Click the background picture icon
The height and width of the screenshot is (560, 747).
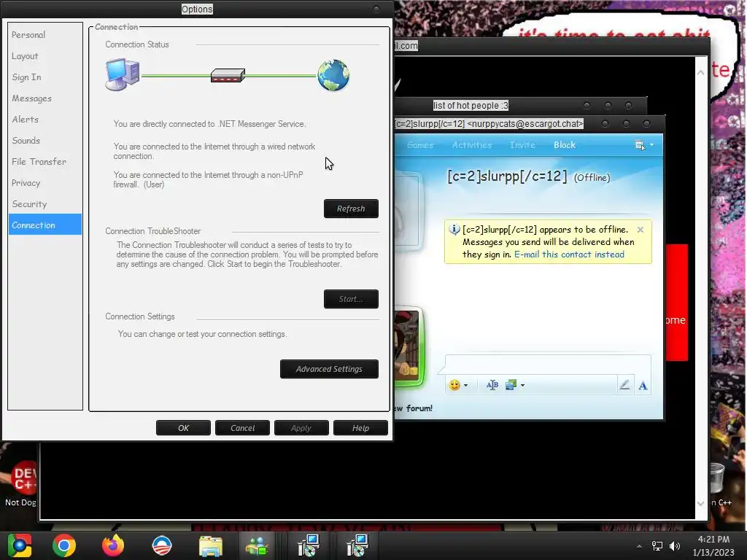[511, 385]
